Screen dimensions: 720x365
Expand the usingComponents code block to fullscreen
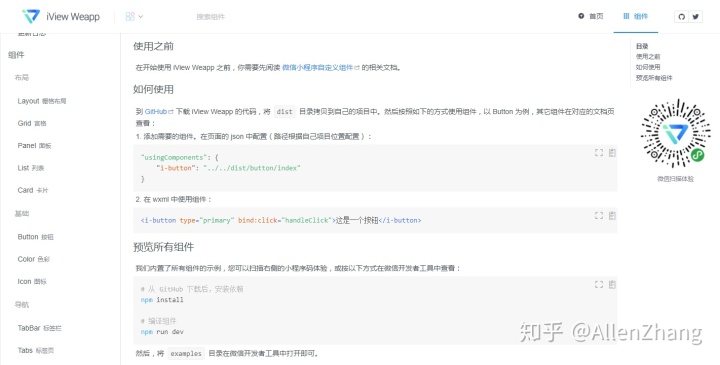point(599,152)
